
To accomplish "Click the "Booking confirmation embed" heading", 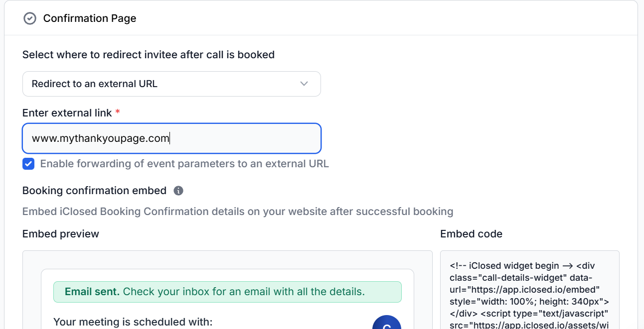I will [x=94, y=191].
